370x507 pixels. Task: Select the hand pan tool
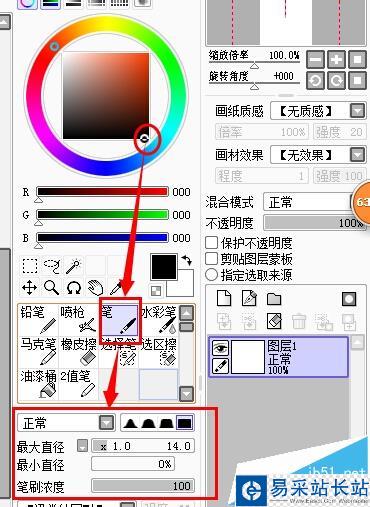pos(95,287)
